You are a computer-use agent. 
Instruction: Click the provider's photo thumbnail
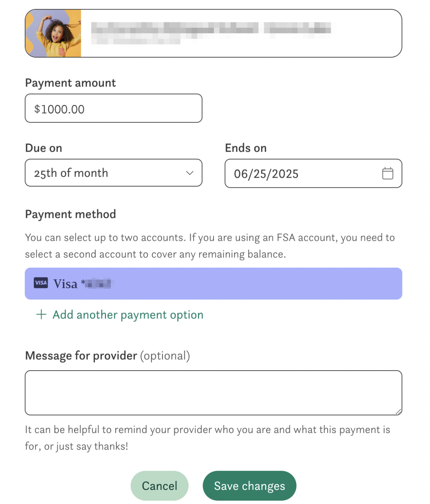53,33
